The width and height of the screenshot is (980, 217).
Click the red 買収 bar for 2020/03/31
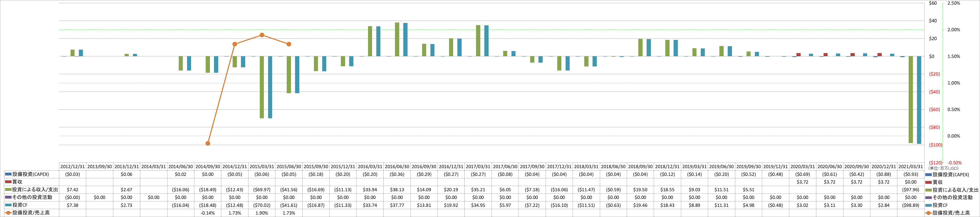click(799, 55)
